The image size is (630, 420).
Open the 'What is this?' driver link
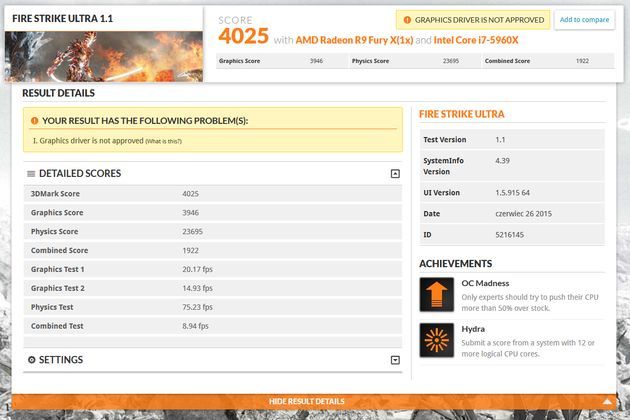[164, 141]
